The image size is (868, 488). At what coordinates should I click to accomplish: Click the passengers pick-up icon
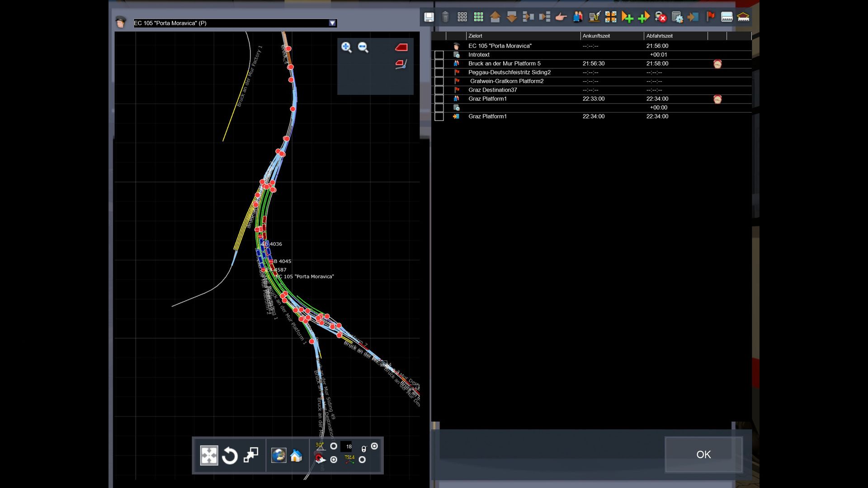[578, 17]
